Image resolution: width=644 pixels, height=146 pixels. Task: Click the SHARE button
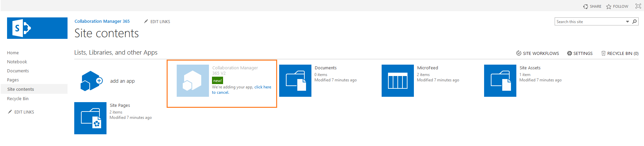click(x=592, y=6)
